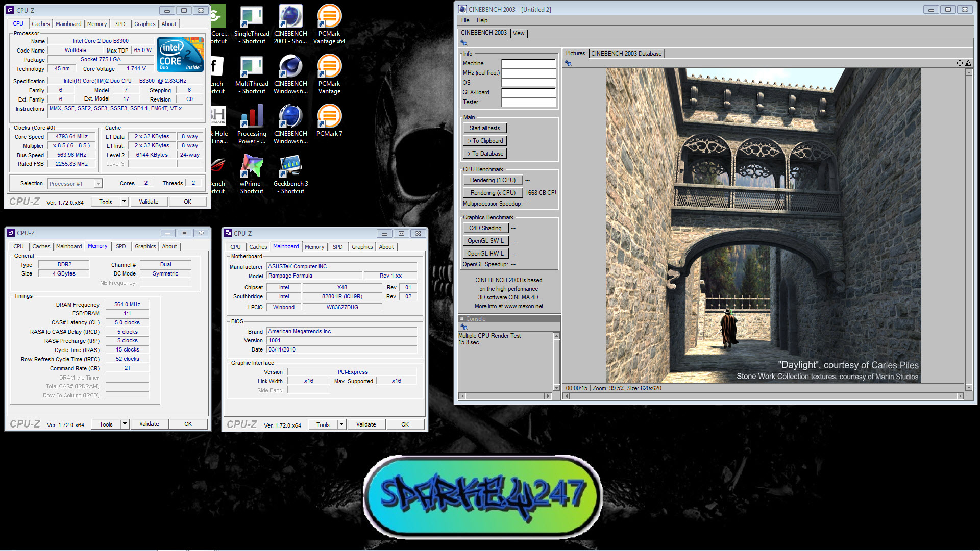Click pin icon in Console panel
The height and width of the screenshot is (551, 980).
coord(463,327)
